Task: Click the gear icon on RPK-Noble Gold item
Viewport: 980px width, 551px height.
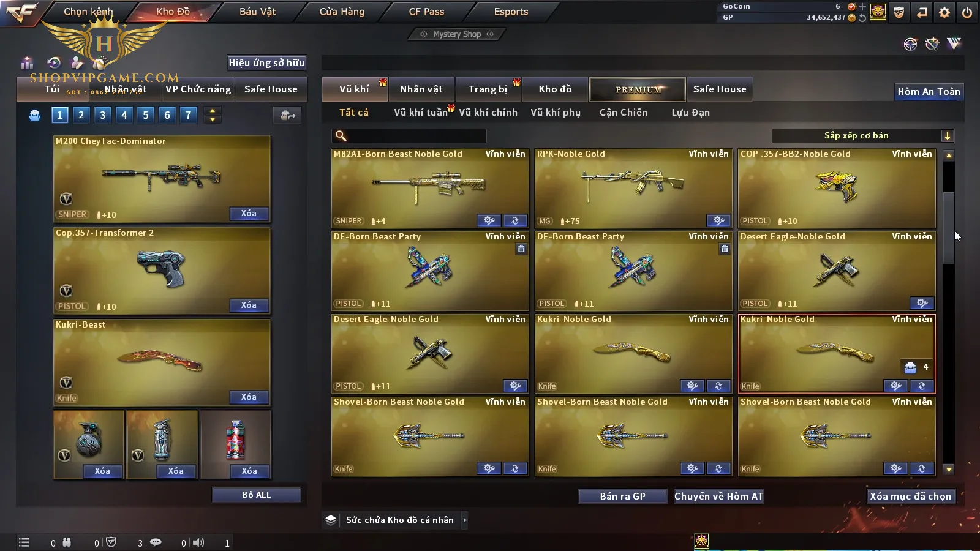Action: click(718, 220)
